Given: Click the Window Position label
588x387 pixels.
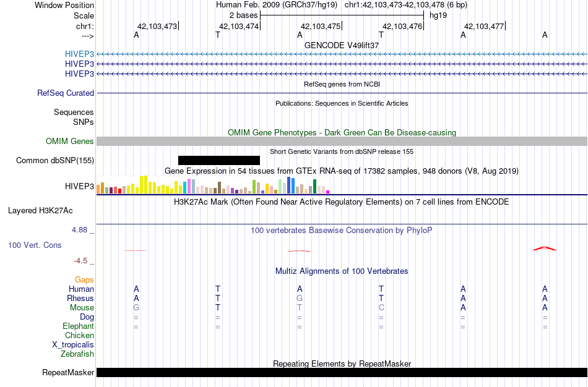Looking at the screenshot, I should pos(64,5).
